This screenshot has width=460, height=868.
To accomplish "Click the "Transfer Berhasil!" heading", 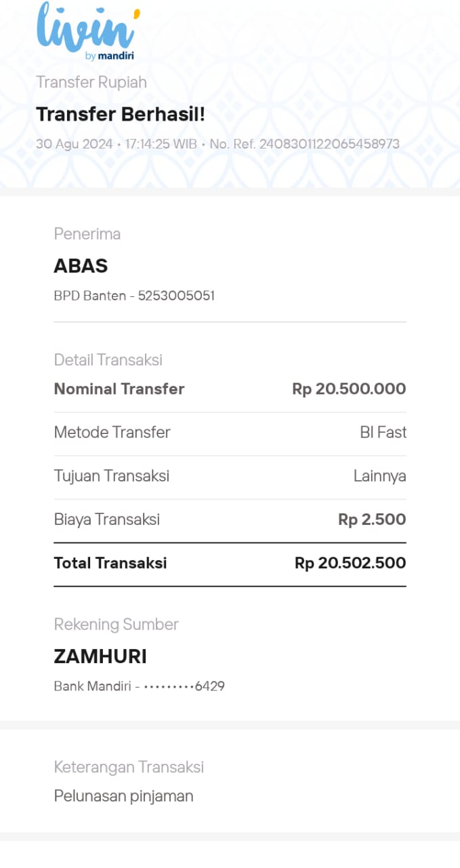I will (120, 115).
